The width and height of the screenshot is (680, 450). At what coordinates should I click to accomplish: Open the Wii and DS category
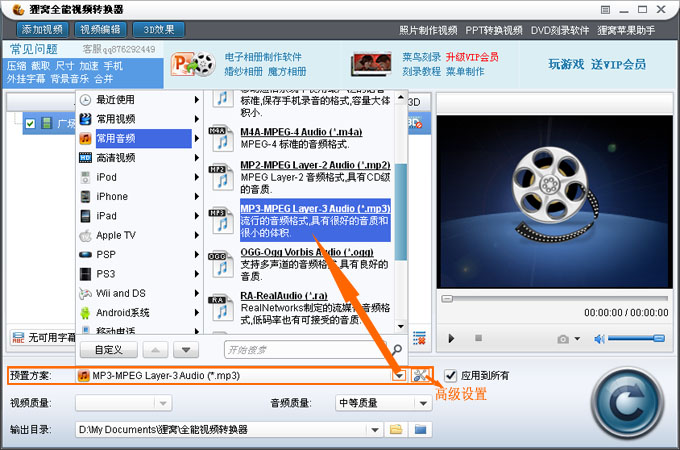(139, 293)
